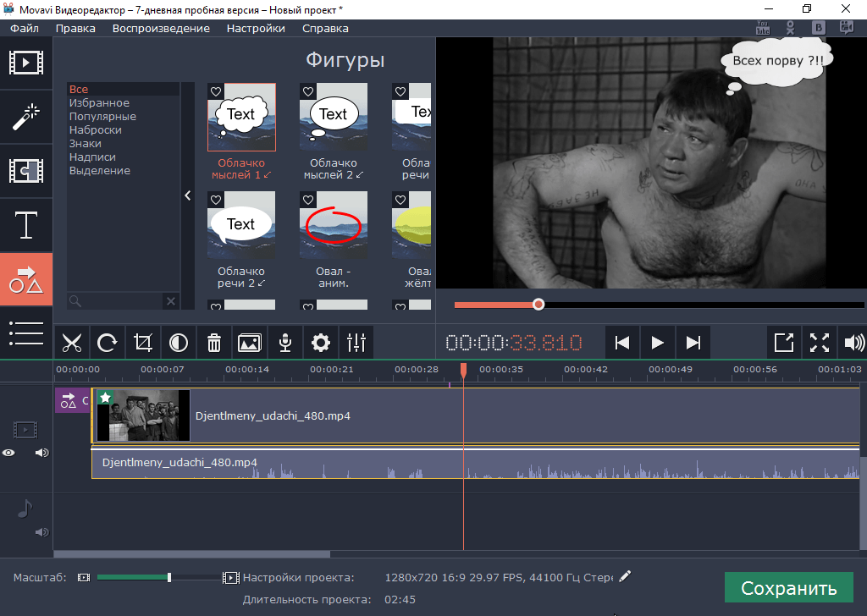Switch preview to full screen

(x=819, y=343)
